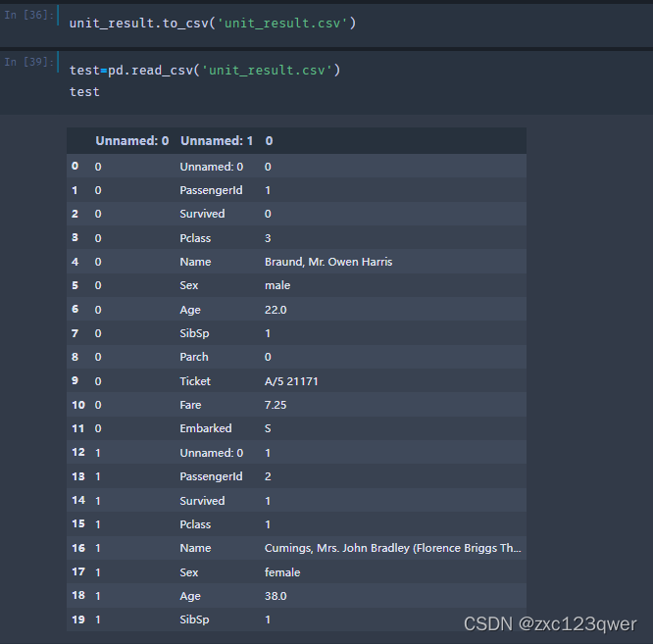The image size is (653, 644).
Task: Click the row index 19 label
Action: pyautogui.click(x=78, y=619)
